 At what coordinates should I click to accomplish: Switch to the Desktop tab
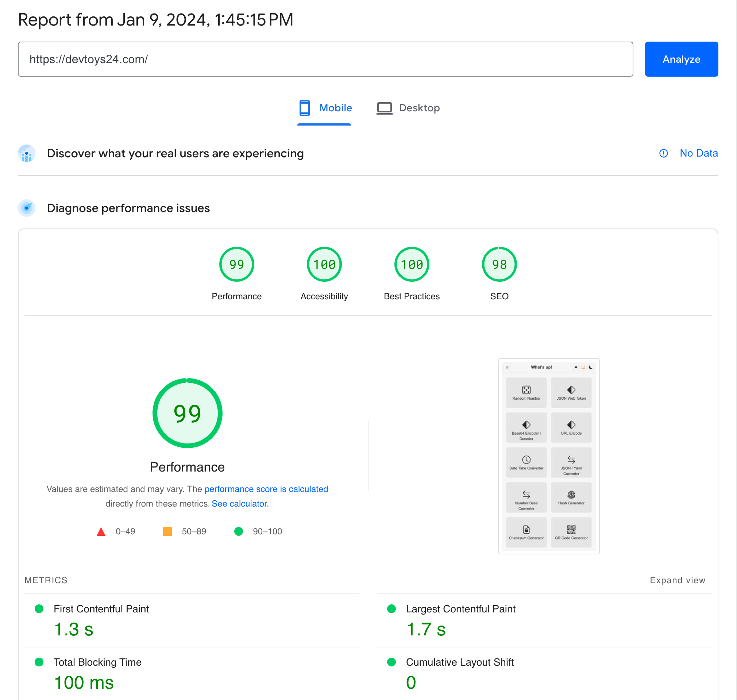tap(419, 108)
